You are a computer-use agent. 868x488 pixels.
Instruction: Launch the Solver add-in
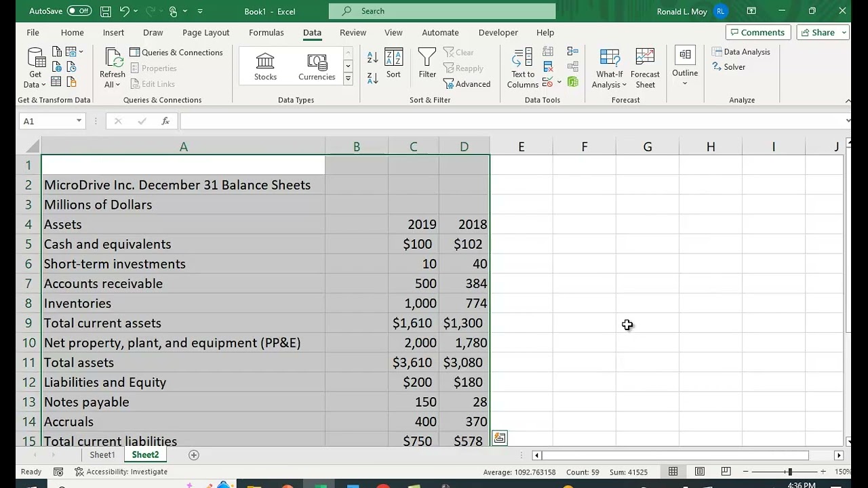[729, 67]
